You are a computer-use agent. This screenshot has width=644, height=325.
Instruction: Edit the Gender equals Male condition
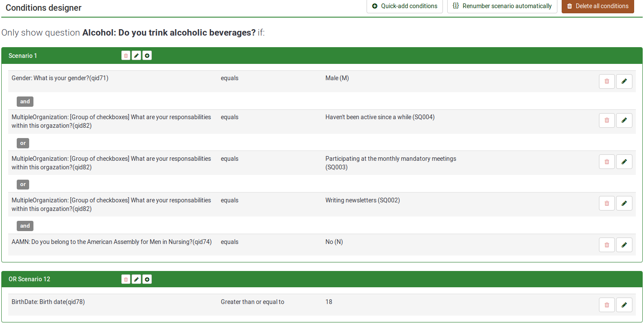624,81
